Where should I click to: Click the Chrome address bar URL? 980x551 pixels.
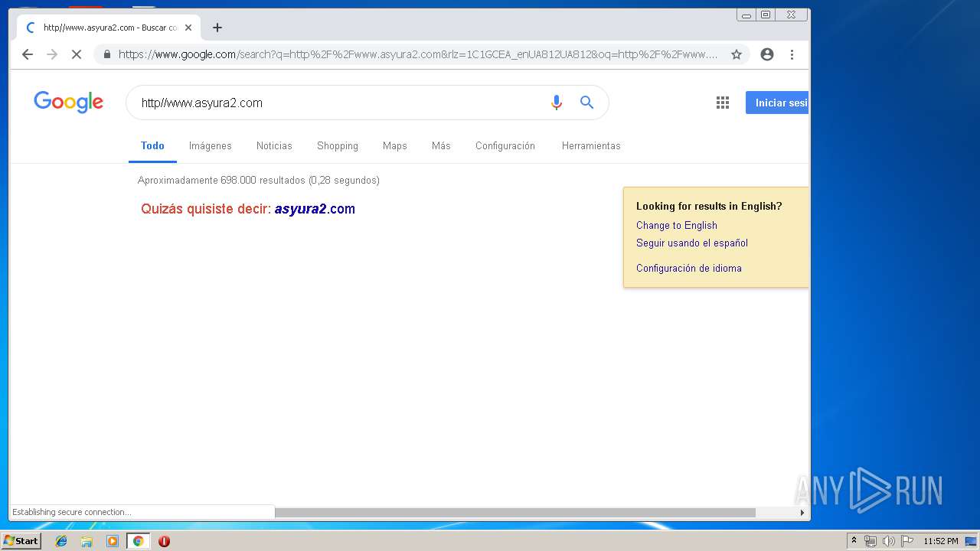pyautogui.click(x=418, y=54)
